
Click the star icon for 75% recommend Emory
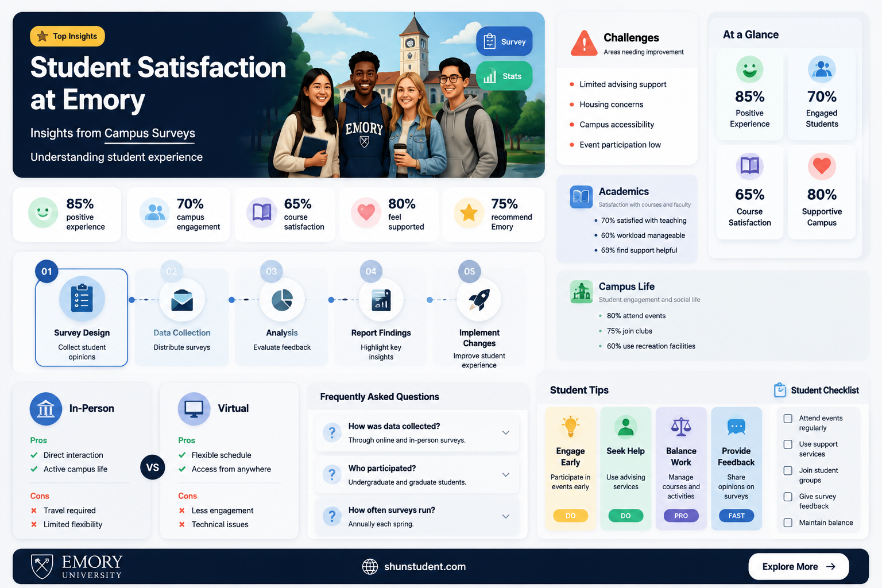pos(469,212)
